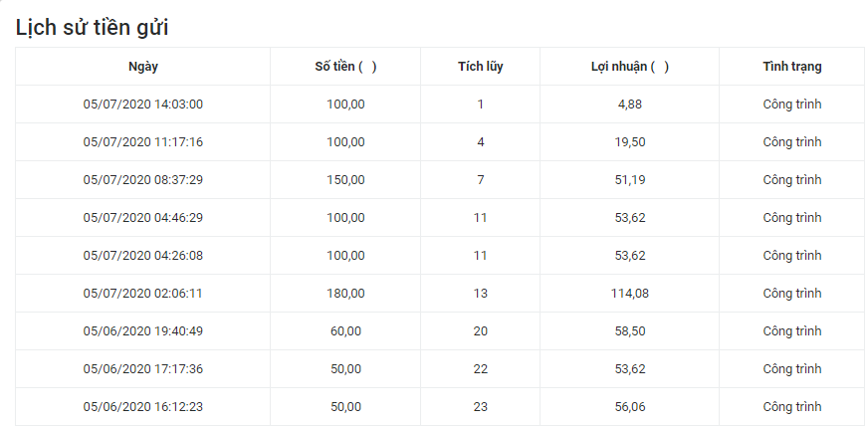Select the 114,08 profit cell
Screen dimensions: 868x426
point(630,294)
